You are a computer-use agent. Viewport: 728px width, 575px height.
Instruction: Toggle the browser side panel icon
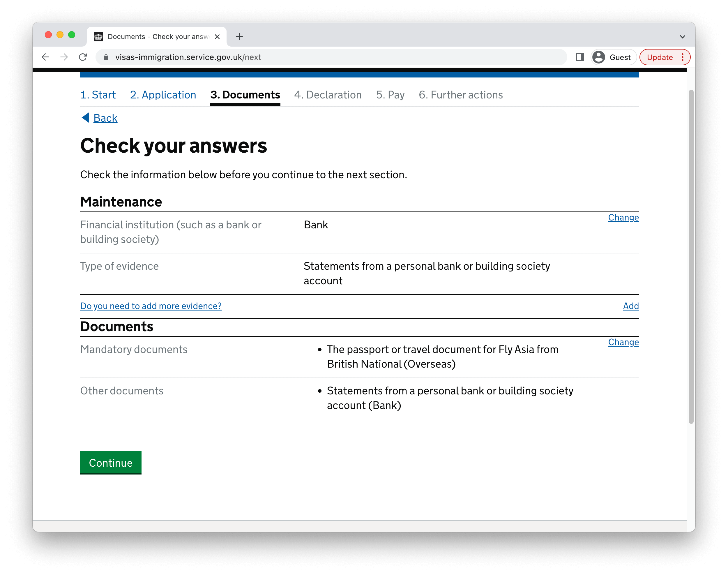579,57
